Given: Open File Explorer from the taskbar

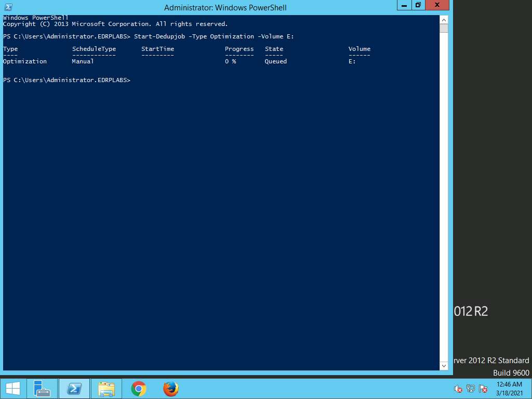Looking at the screenshot, I should point(106,389).
